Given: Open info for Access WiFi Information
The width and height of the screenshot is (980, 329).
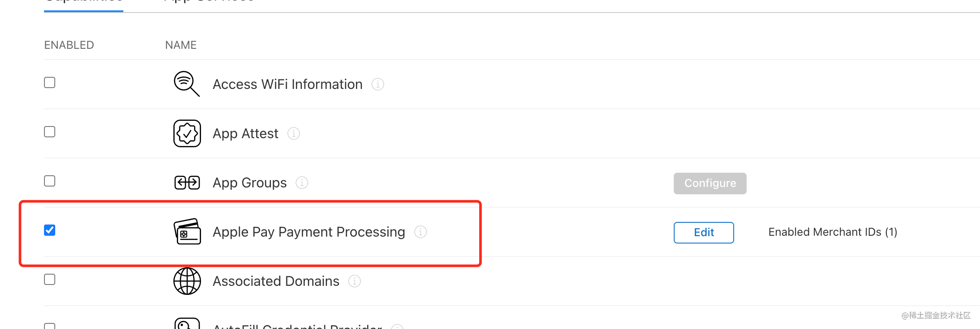Looking at the screenshot, I should click(378, 84).
